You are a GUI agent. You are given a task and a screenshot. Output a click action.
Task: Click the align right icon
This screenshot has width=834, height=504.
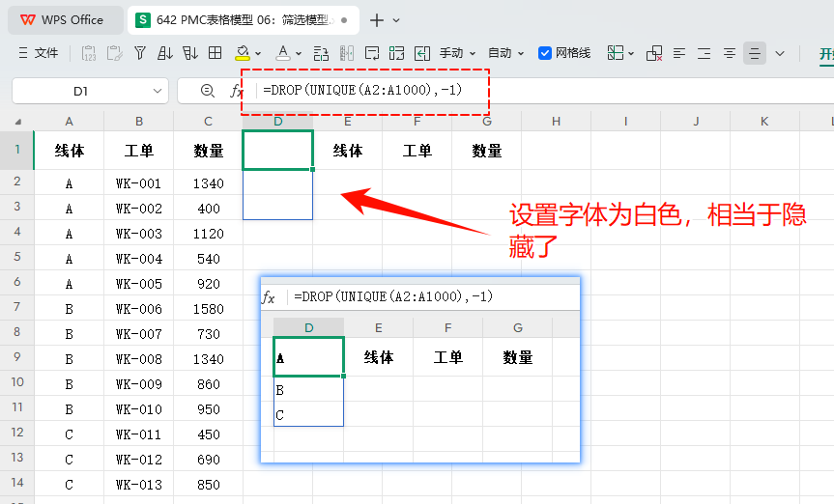704,53
